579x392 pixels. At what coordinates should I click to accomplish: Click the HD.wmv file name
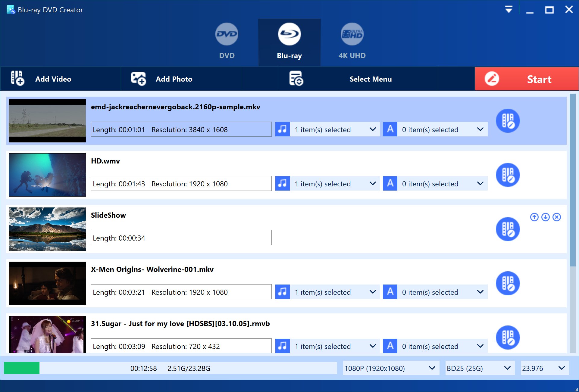click(105, 161)
